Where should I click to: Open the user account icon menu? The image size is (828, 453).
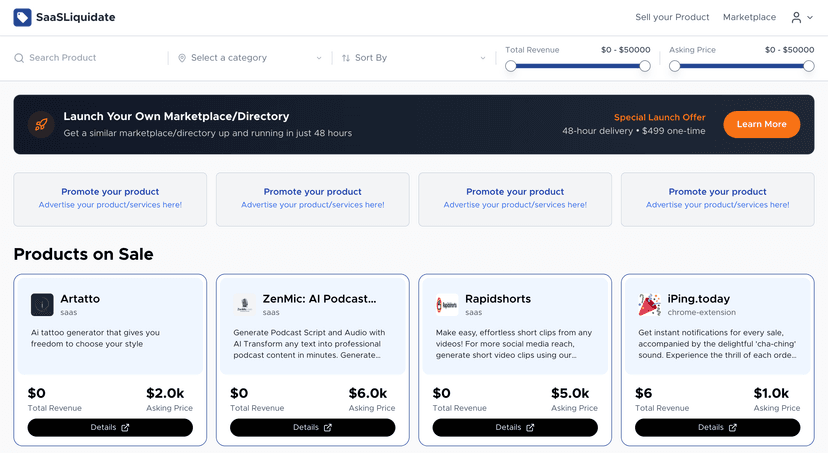point(796,17)
